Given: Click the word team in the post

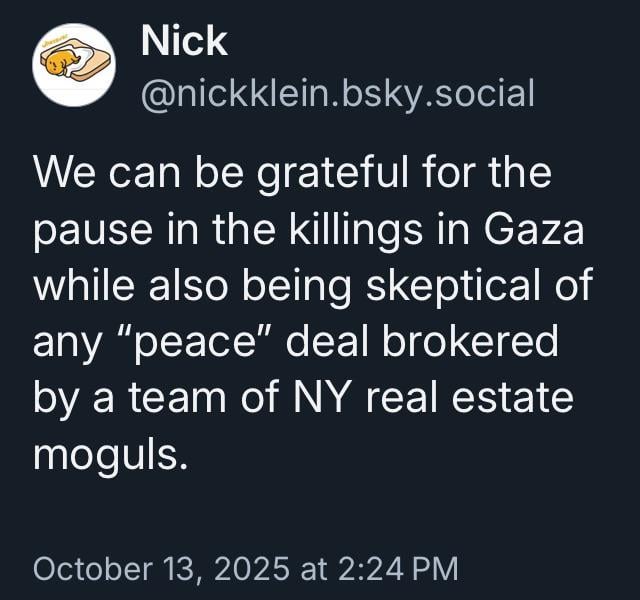Looking at the screenshot, I should 171,400.
